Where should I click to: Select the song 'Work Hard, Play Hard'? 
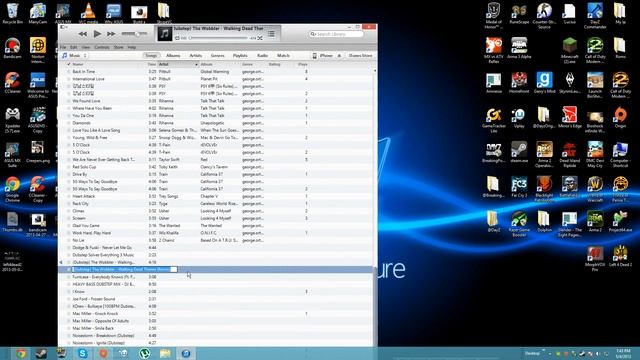pyautogui.click(x=92, y=233)
